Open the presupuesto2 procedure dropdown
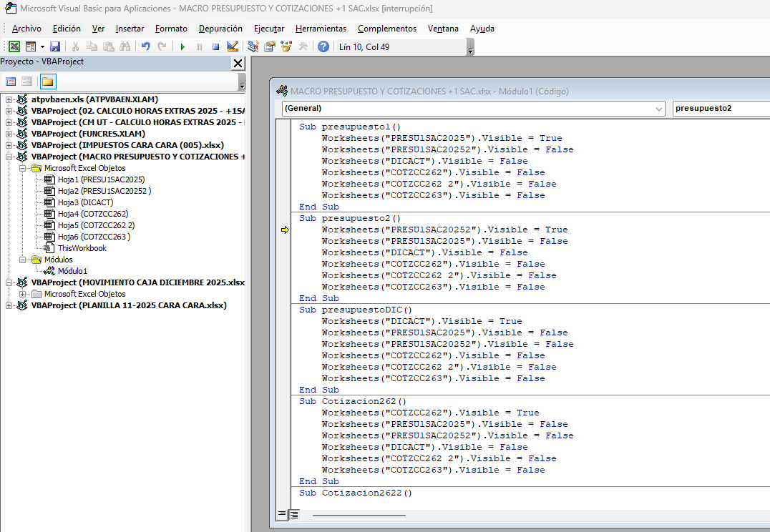The image size is (770, 532). tap(721, 109)
